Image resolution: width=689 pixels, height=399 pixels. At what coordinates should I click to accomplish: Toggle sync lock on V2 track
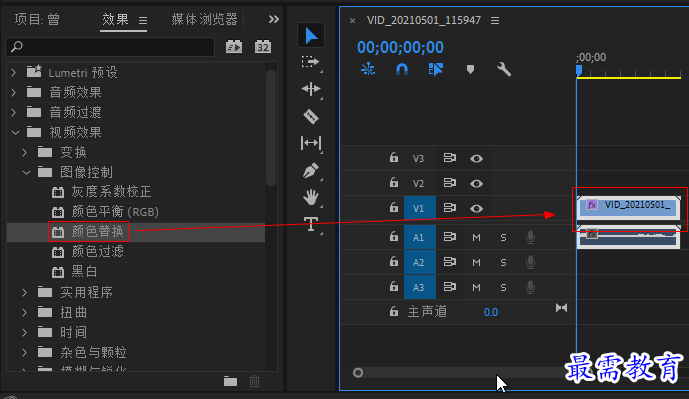[x=450, y=182]
